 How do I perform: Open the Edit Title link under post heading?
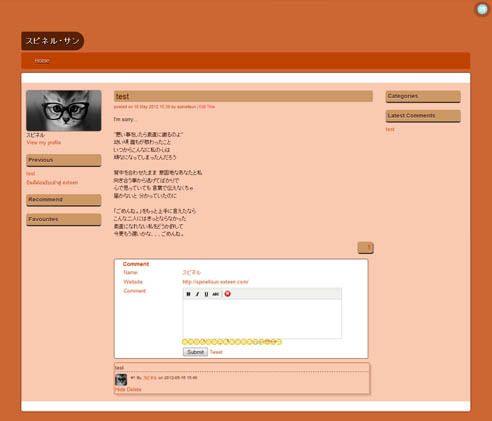tap(207, 107)
